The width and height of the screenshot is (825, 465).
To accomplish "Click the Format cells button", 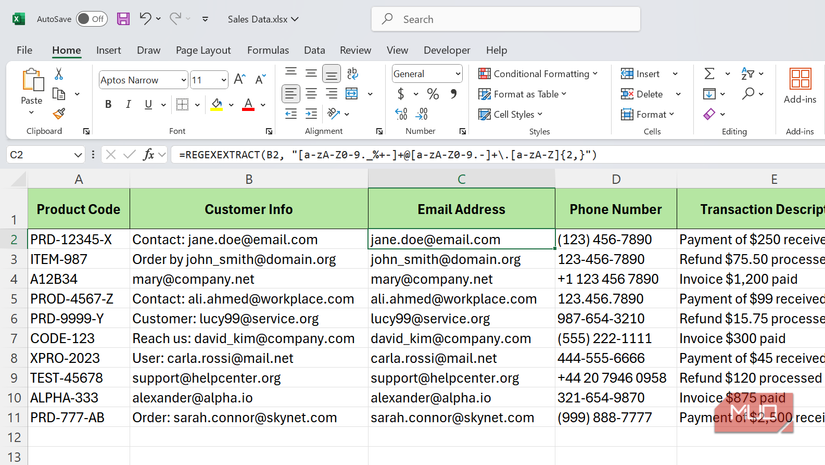I will coord(647,114).
